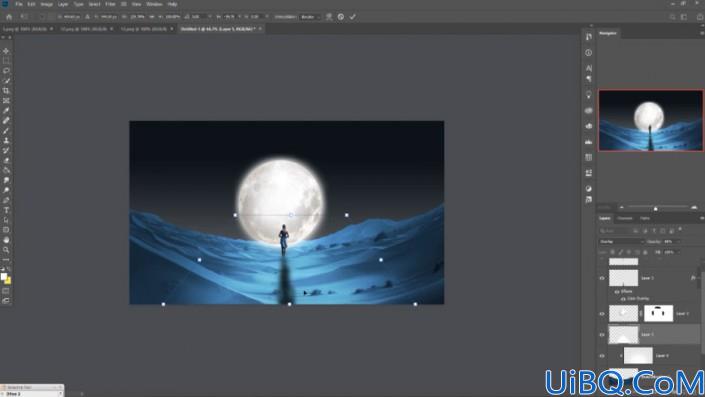Click the Home icon in options bar
705x397 pixels.
[x=9, y=17]
